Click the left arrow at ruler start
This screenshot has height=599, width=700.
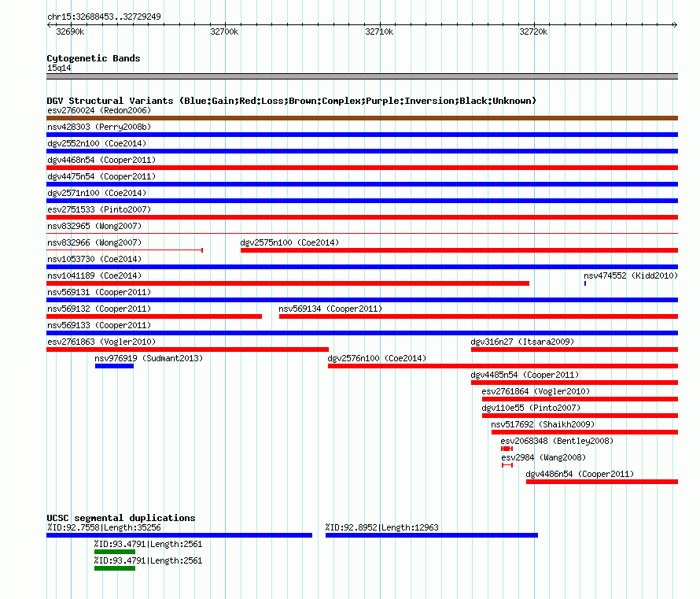coord(49,24)
